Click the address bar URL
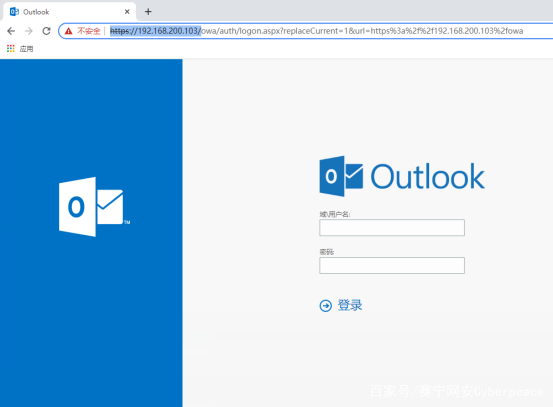This screenshot has height=407, width=553. tap(316, 31)
